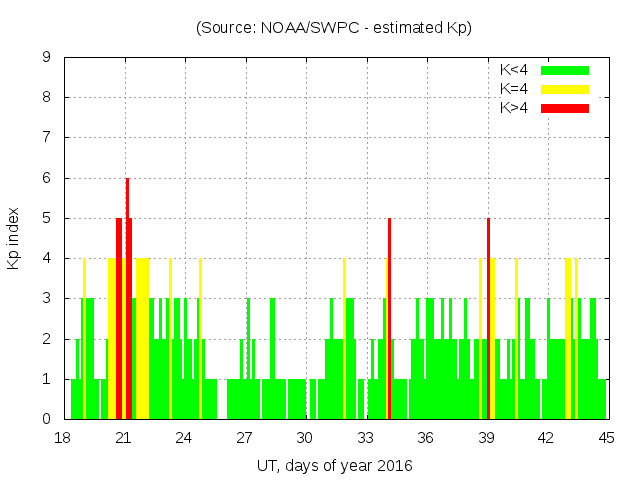
Task: Select the x-axis tick label 36
Action: [425, 438]
